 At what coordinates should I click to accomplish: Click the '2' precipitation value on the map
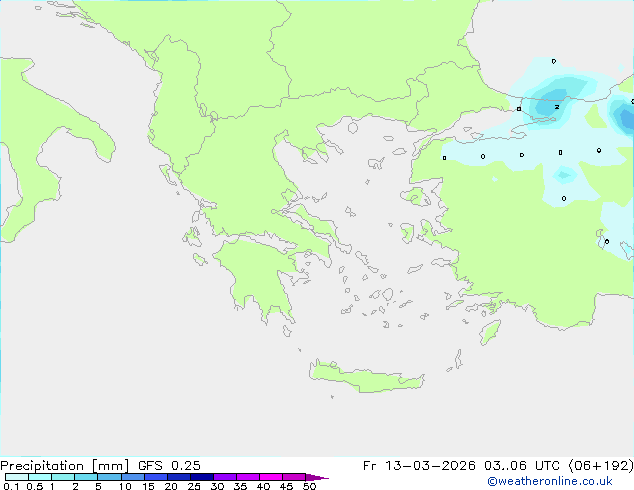coord(557,107)
